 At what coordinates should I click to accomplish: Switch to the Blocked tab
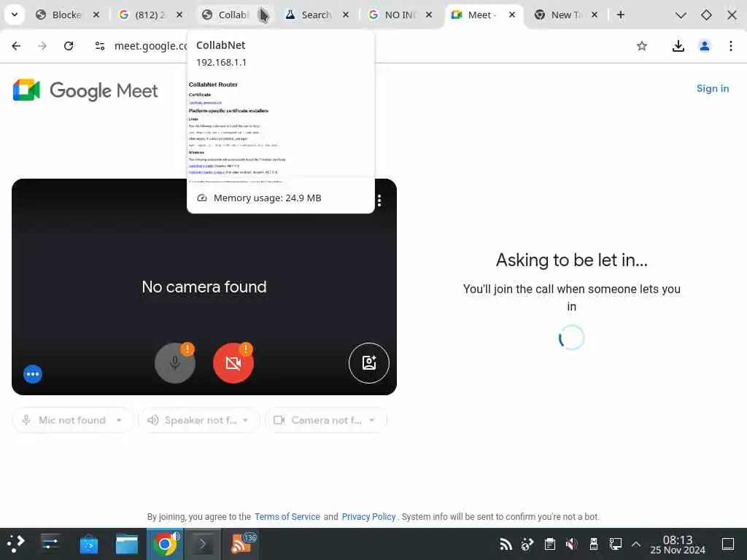point(66,15)
